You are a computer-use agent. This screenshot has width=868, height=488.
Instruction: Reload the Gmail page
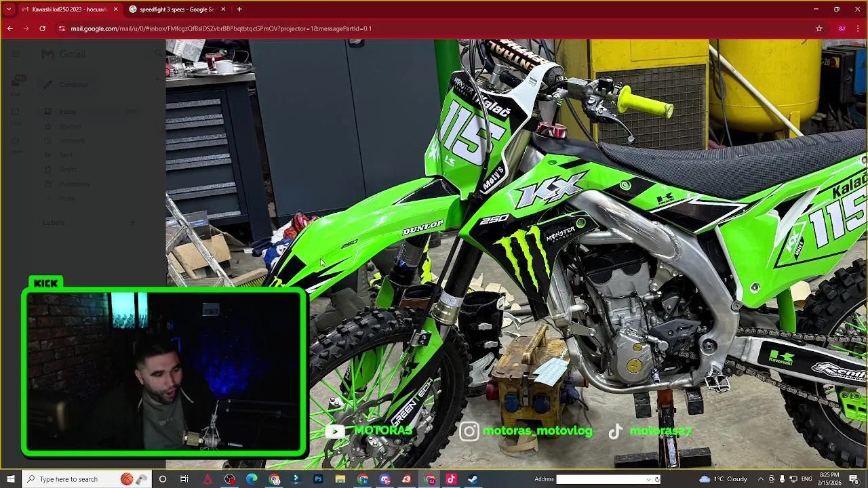[42, 28]
